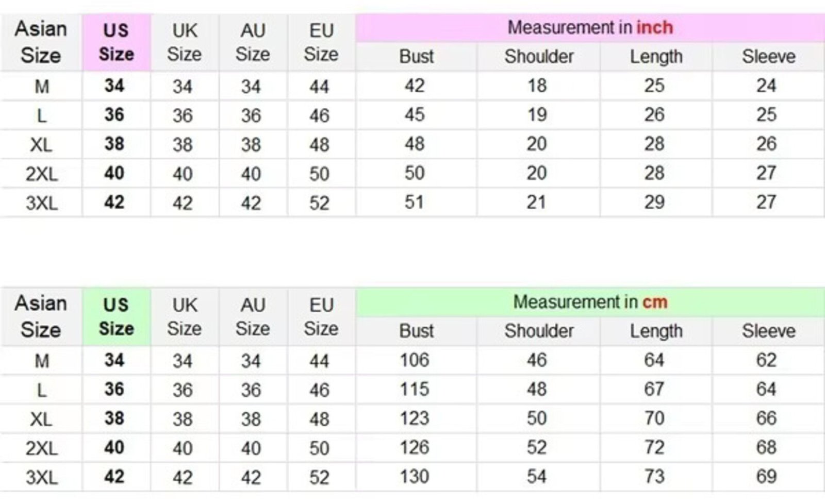Click the pink US Size header
The width and height of the screenshot is (825, 504).
[x=116, y=42]
